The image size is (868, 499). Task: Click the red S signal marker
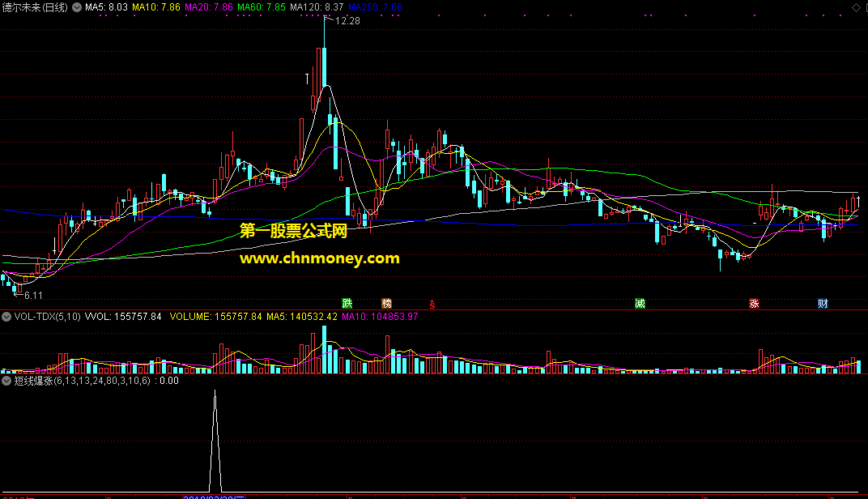point(432,304)
